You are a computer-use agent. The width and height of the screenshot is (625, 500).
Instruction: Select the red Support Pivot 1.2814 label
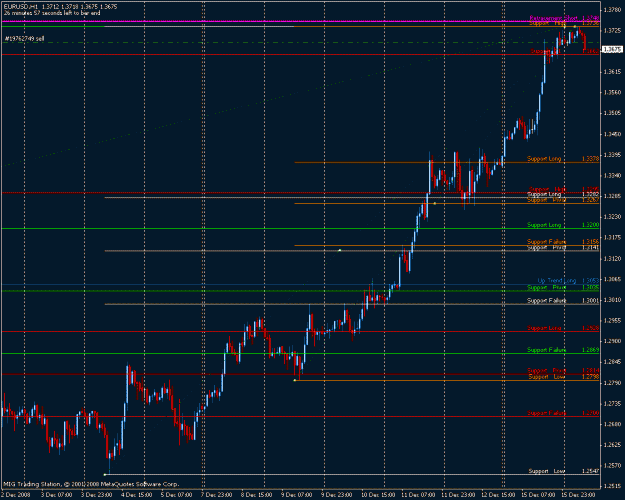[563, 371]
